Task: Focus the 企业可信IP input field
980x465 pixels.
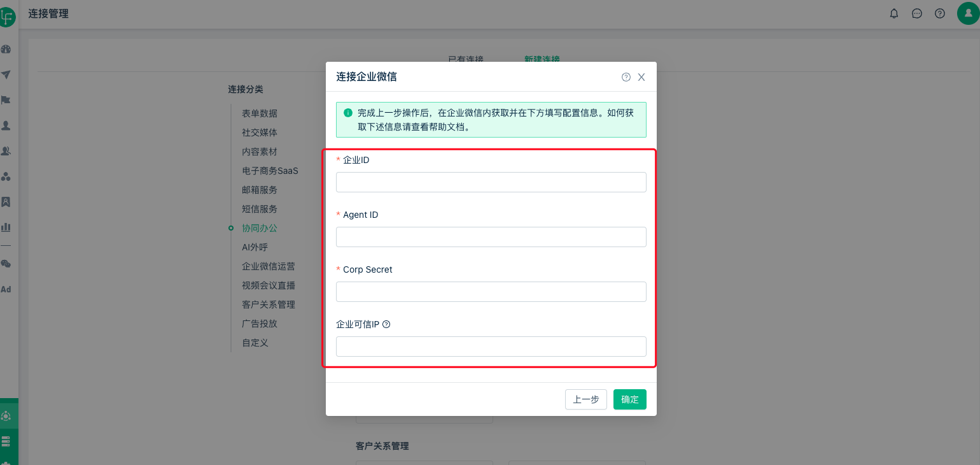Action: (x=491, y=347)
